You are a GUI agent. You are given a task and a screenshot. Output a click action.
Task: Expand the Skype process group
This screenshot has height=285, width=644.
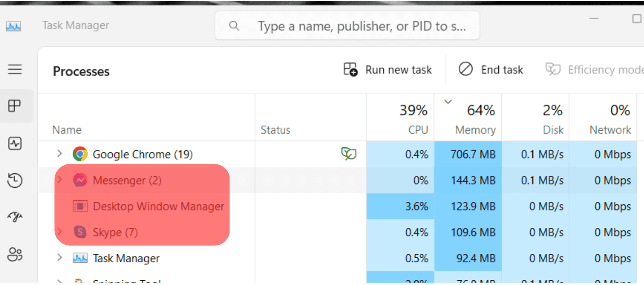(59, 232)
